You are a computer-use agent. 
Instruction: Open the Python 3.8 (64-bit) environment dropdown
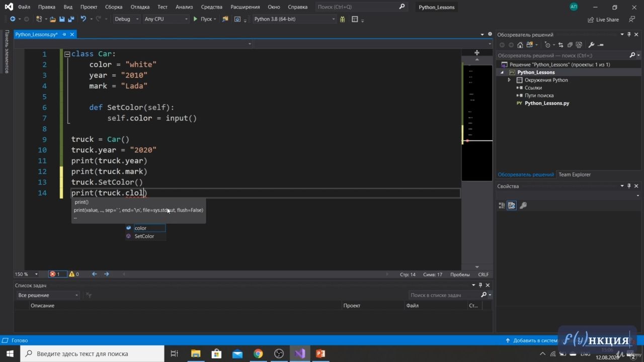coord(294,19)
